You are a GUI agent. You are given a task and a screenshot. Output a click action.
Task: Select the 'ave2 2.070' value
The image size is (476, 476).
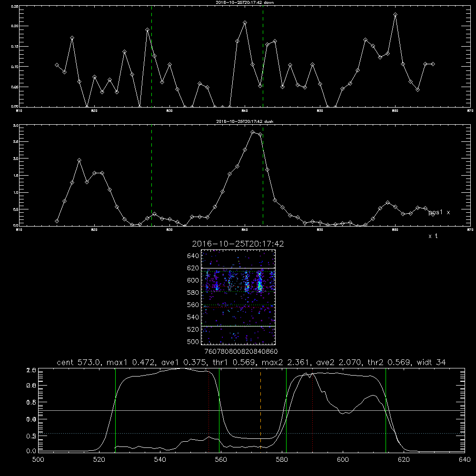339,362
